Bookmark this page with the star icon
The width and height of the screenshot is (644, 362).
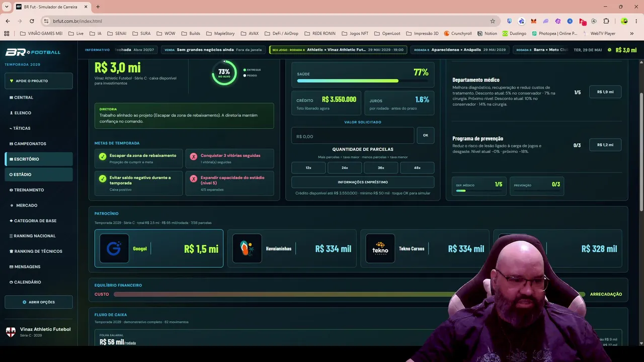tap(493, 21)
